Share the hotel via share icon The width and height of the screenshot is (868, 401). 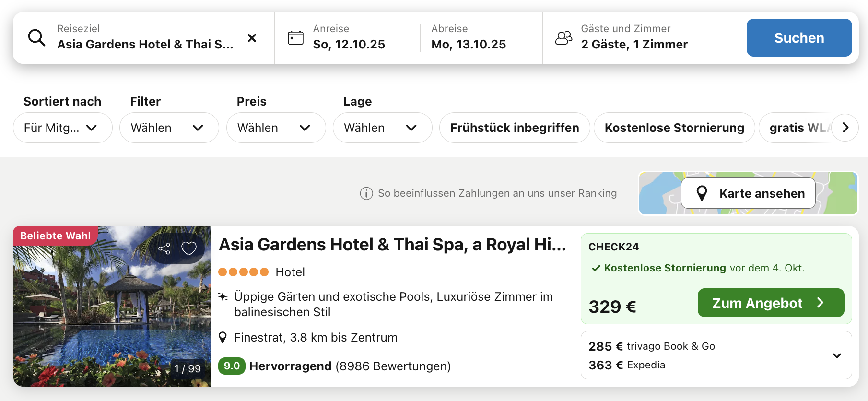tap(164, 248)
